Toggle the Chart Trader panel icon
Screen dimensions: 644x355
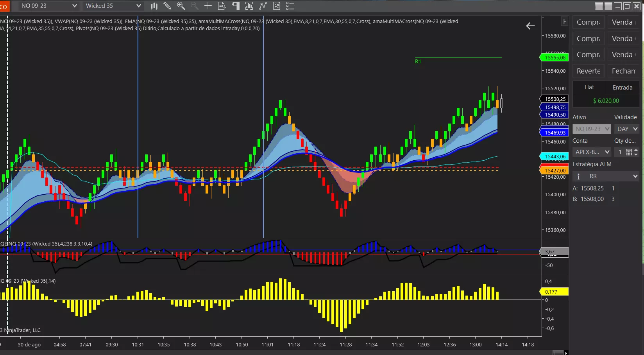(235, 6)
